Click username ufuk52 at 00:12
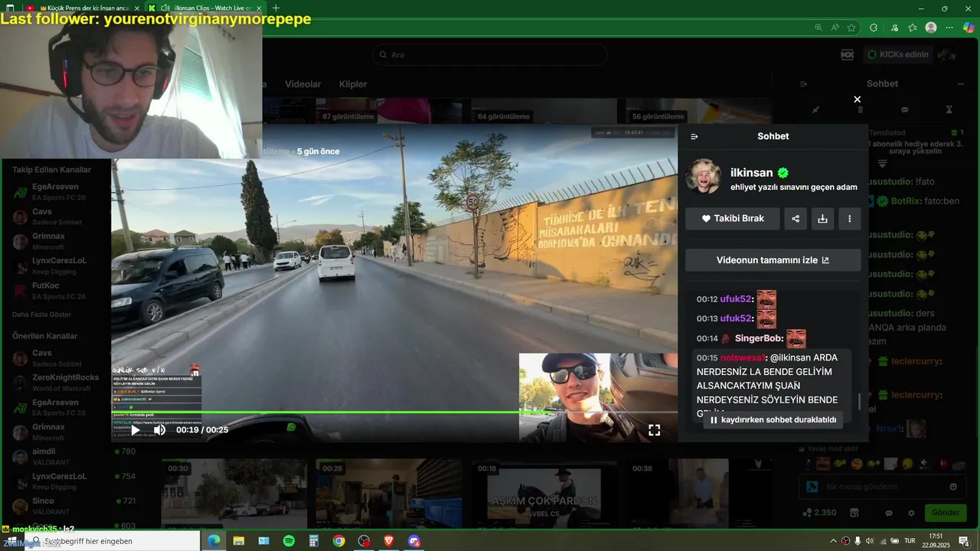Image resolution: width=980 pixels, height=551 pixels. (736, 299)
